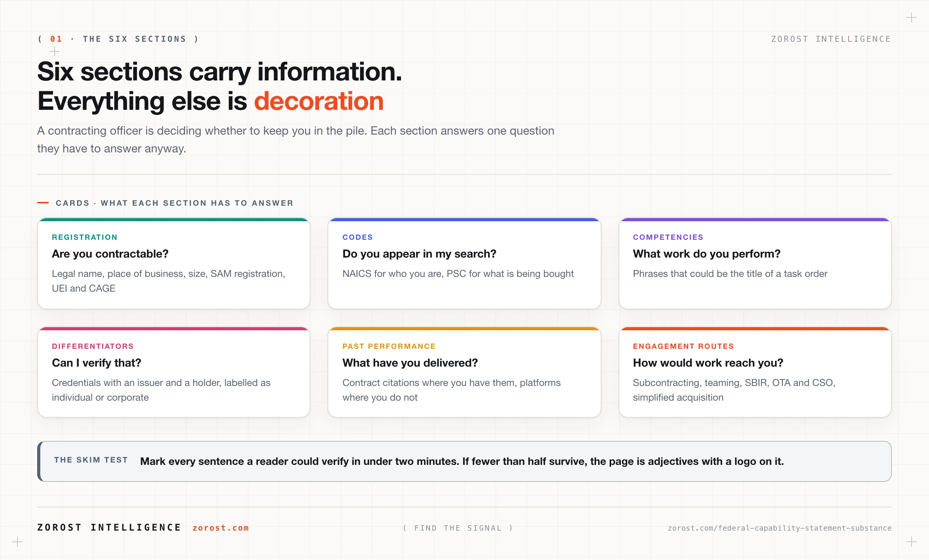
Task: Click the plus crosshair in top-right corner
Action: pos(912,18)
